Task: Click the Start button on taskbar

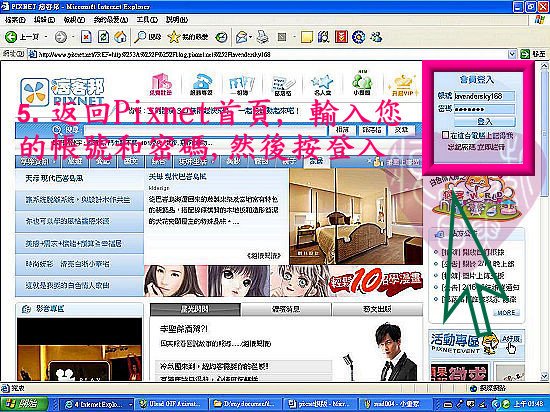Action: tap(24, 404)
